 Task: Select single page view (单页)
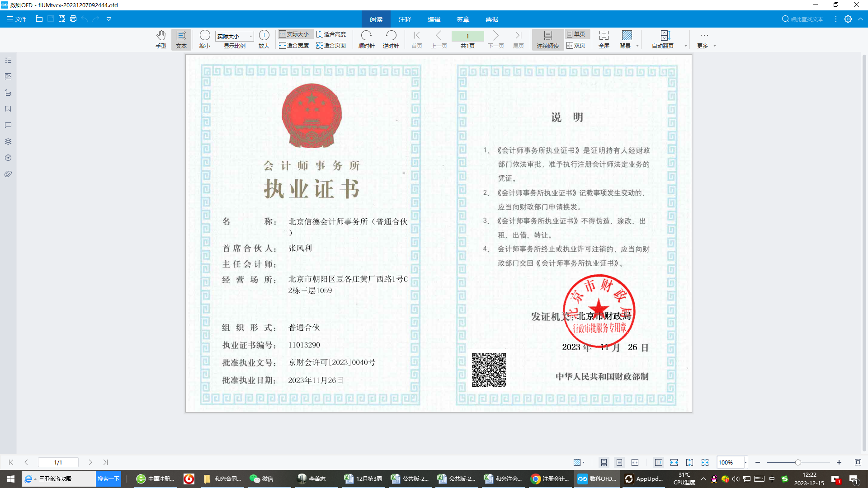coord(576,34)
